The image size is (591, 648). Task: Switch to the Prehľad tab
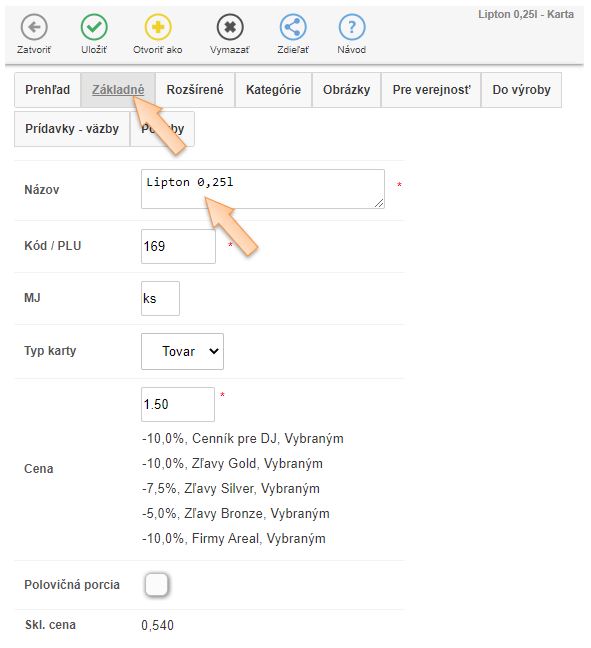click(48, 90)
